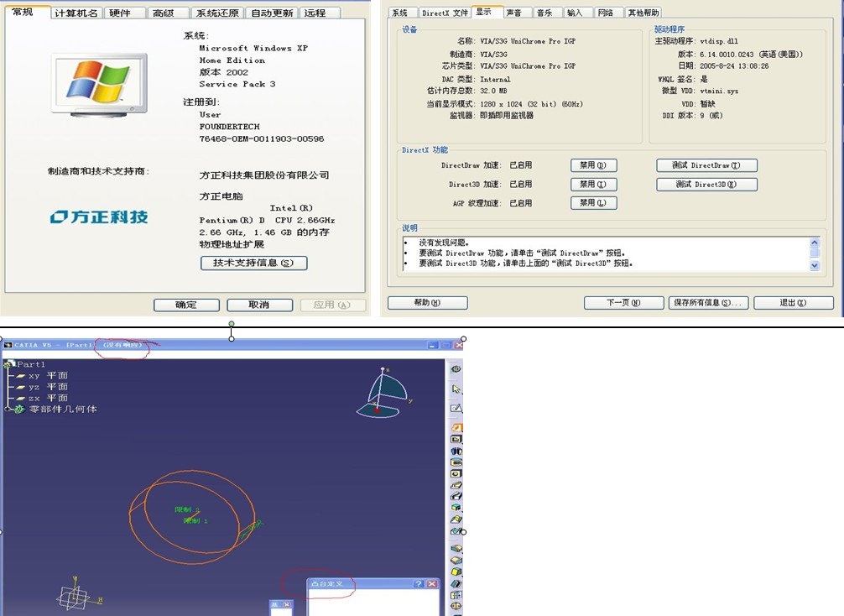
Task: Click the Windows XP logo image
Action: click(99, 85)
